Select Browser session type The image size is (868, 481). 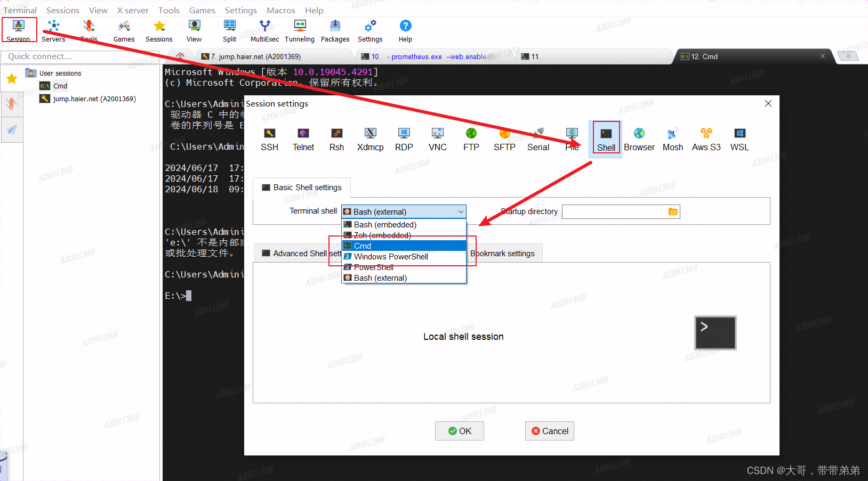click(639, 140)
